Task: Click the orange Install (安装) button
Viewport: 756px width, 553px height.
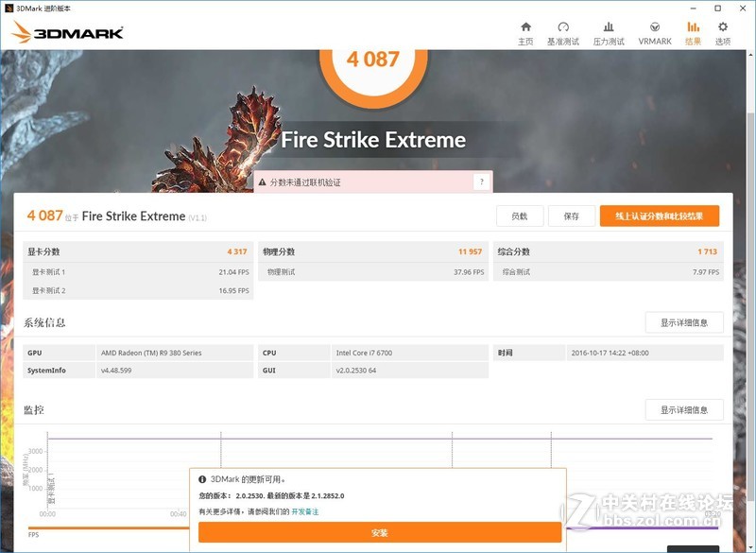Action: tap(380, 533)
